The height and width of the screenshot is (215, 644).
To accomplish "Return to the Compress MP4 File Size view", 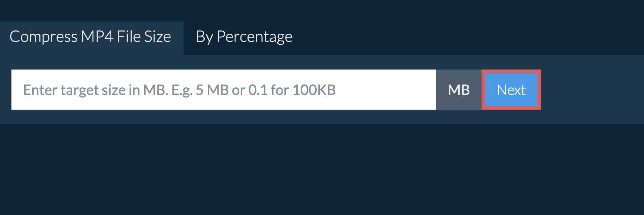I will [x=91, y=36].
